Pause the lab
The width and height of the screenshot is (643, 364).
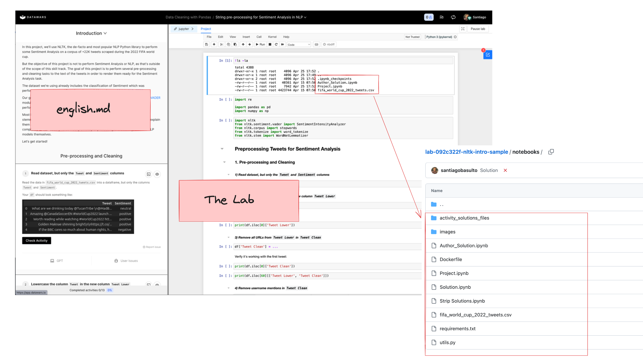coord(478,29)
